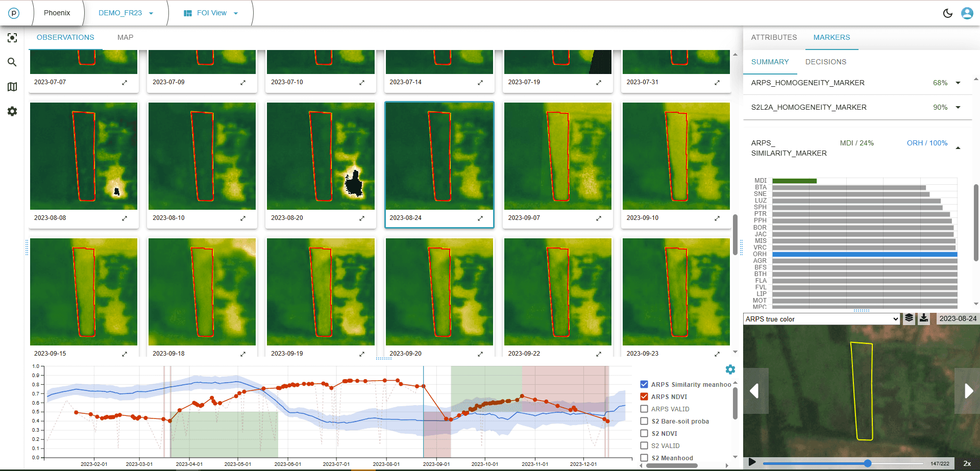Uncheck ARPS Similarity meanhood series

point(644,384)
